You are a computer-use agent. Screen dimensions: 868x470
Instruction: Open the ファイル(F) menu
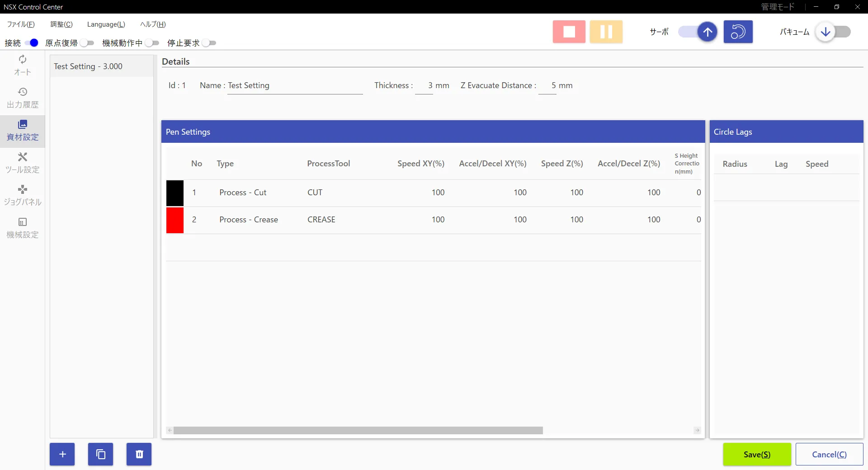(x=21, y=24)
